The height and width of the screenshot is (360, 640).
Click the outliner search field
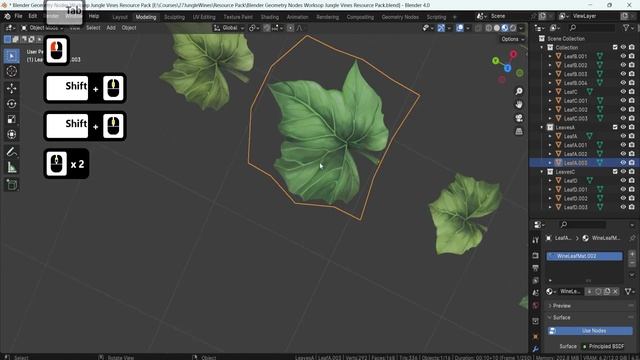point(592,28)
